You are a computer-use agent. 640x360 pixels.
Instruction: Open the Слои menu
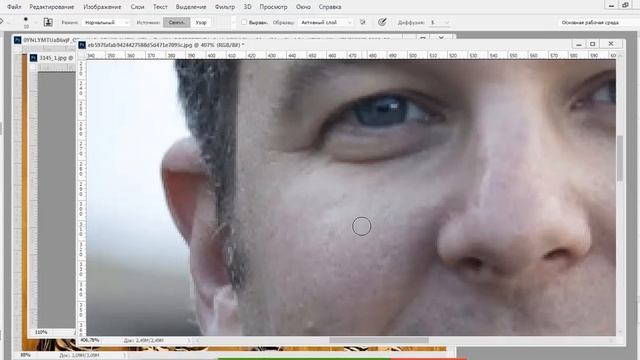click(x=137, y=7)
